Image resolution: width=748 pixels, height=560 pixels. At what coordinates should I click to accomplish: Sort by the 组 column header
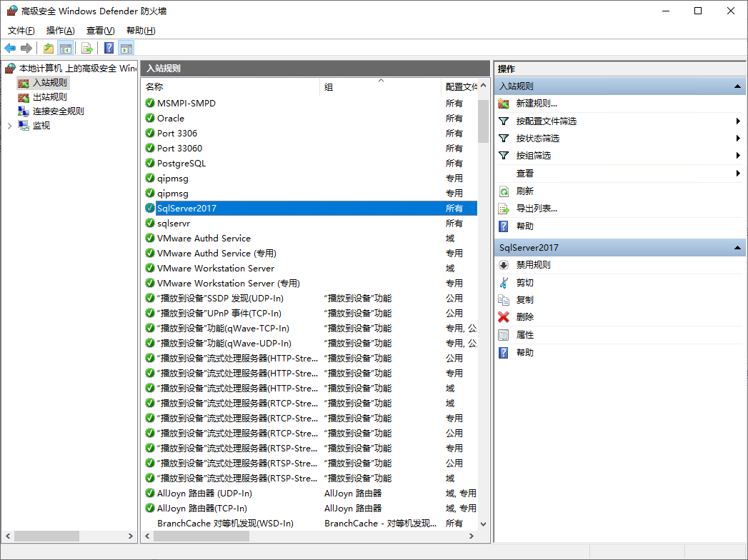click(381, 87)
